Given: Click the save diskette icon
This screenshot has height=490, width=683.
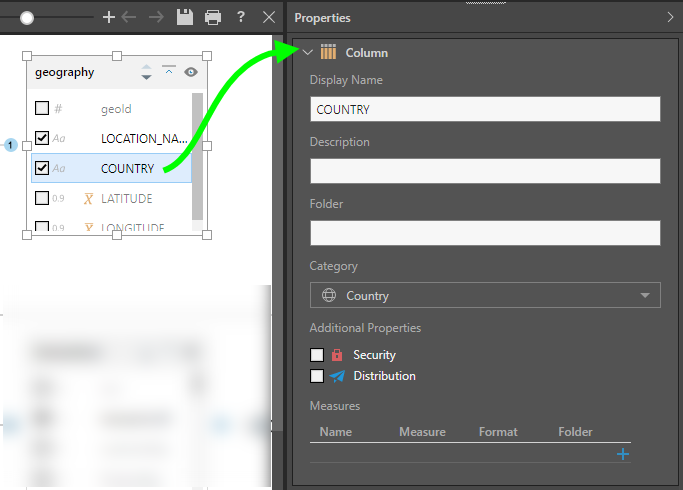Looking at the screenshot, I should [184, 17].
